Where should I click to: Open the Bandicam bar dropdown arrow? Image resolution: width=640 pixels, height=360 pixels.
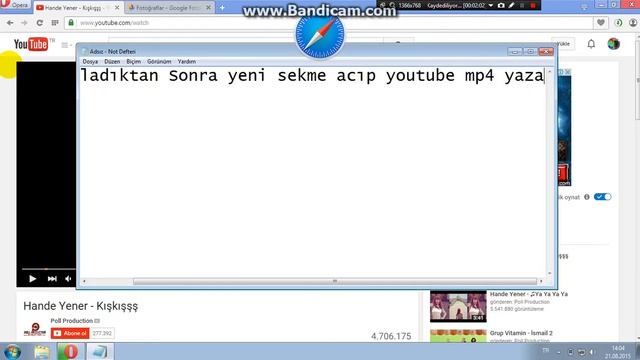pyautogui.click(x=491, y=5)
